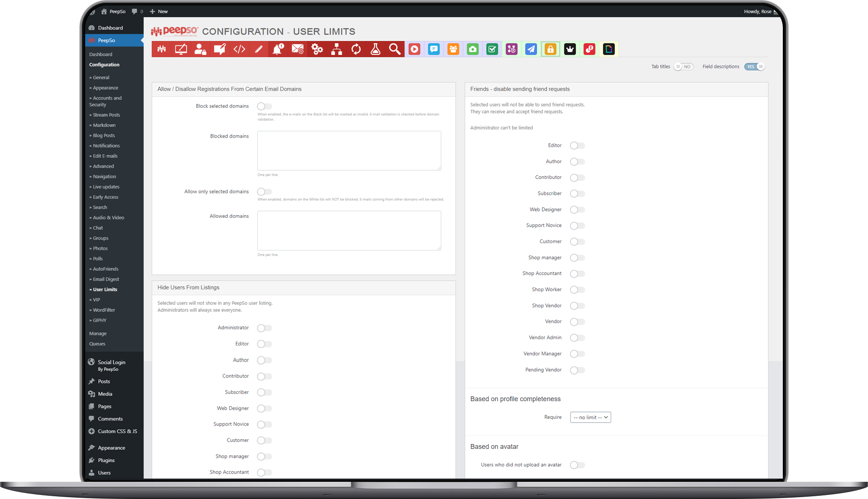The image size is (868, 499).
Task: Toggle Vendor Admin friend request limit
Action: pyautogui.click(x=577, y=338)
